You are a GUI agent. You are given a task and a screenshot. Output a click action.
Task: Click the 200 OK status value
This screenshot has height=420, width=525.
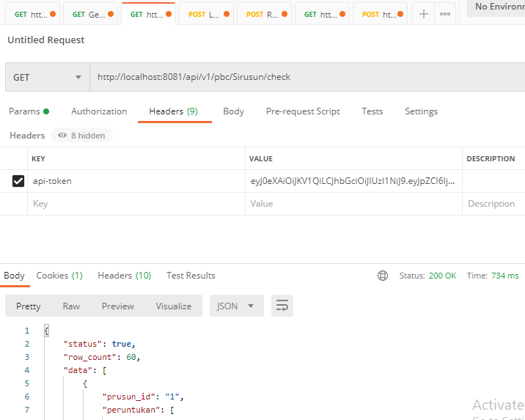[442, 276]
